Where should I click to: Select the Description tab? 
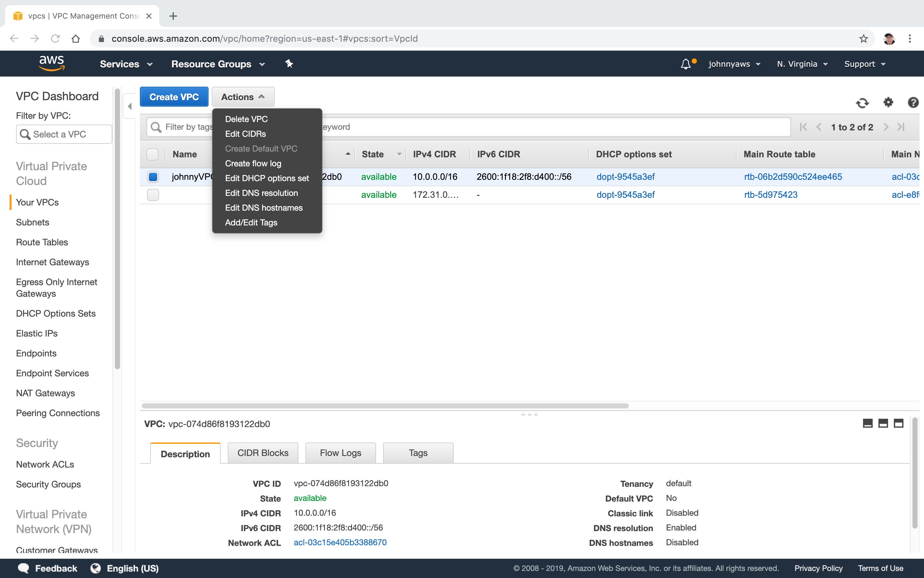click(x=185, y=454)
